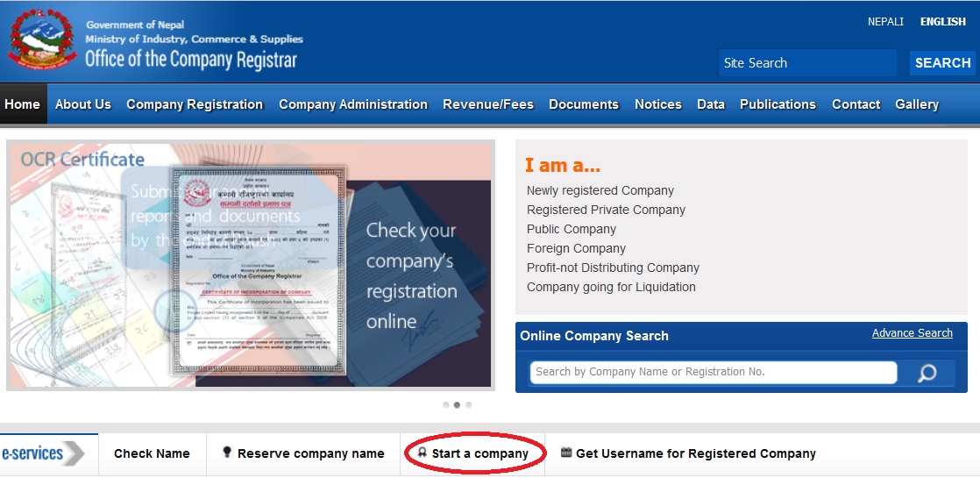Viewport: 980px width, 478px height.
Task: Click the magnifying glass company search icon
Action: (927, 374)
